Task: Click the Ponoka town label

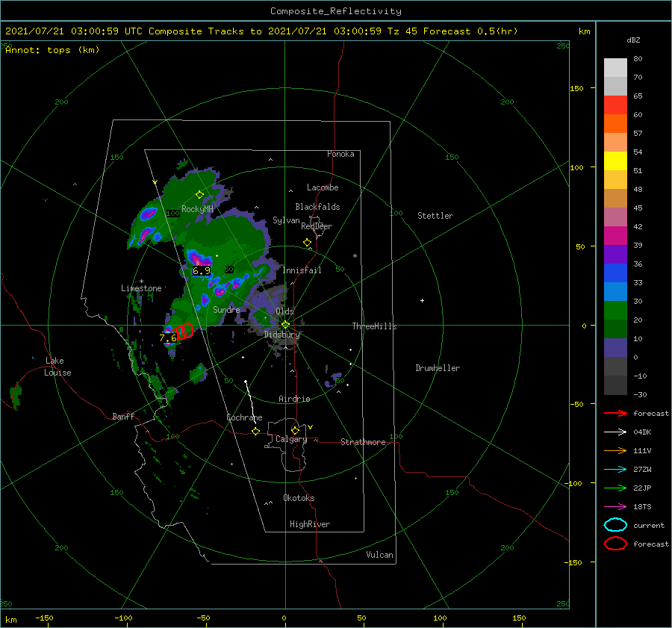Action: (340, 155)
